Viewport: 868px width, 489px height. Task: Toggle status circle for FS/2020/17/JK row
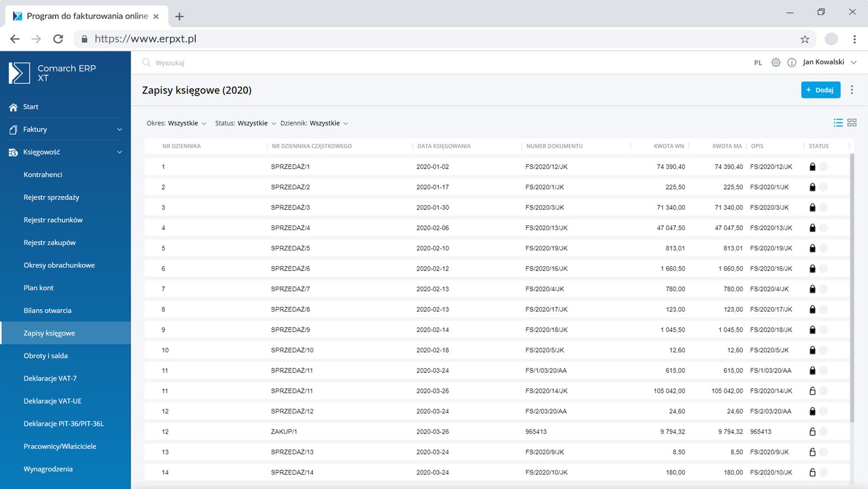click(824, 309)
